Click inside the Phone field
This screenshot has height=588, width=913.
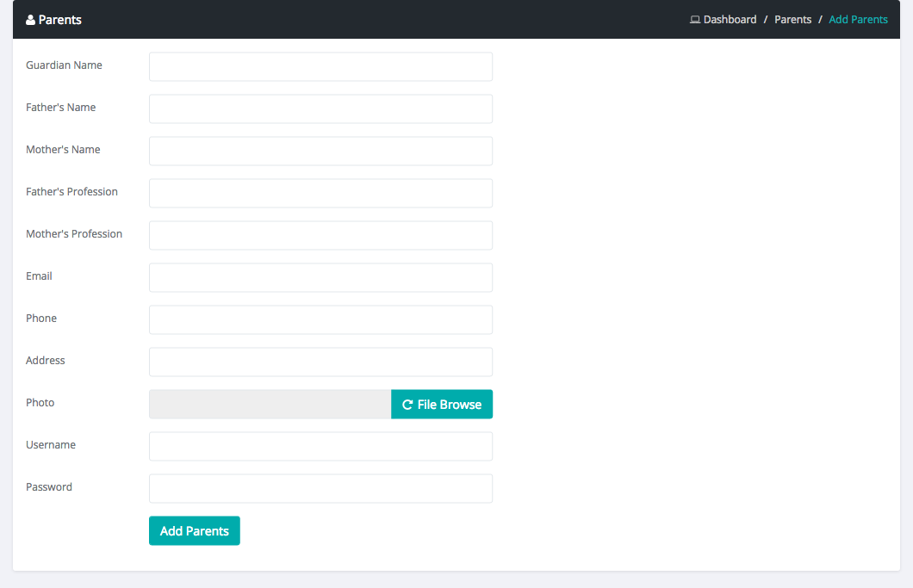(x=320, y=320)
